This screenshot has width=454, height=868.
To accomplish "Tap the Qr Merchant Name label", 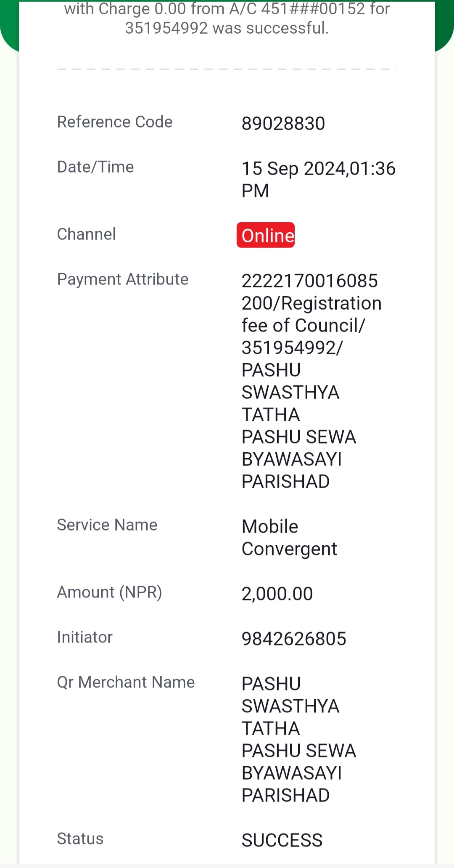I will [x=126, y=682].
